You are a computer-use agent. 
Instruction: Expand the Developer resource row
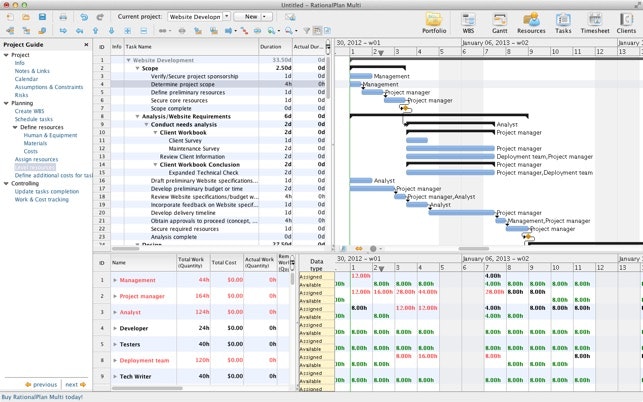(x=115, y=328)
